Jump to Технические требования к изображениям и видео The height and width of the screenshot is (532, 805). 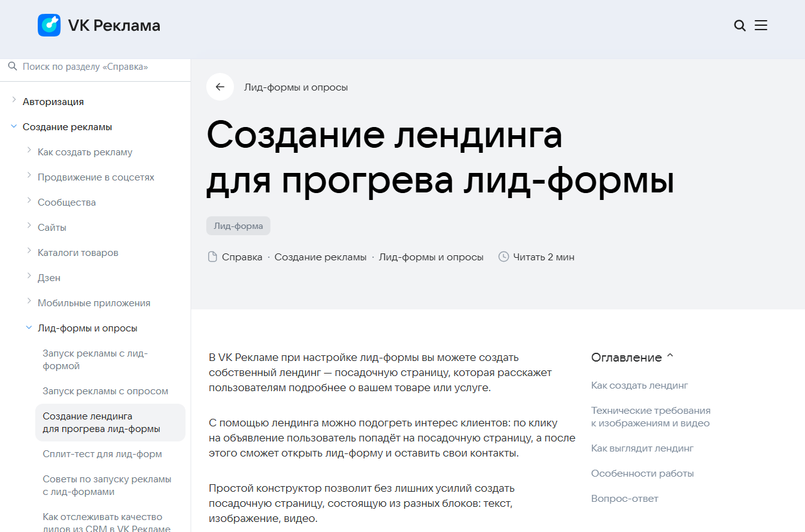pyautogui.click(x=651, y=417)
